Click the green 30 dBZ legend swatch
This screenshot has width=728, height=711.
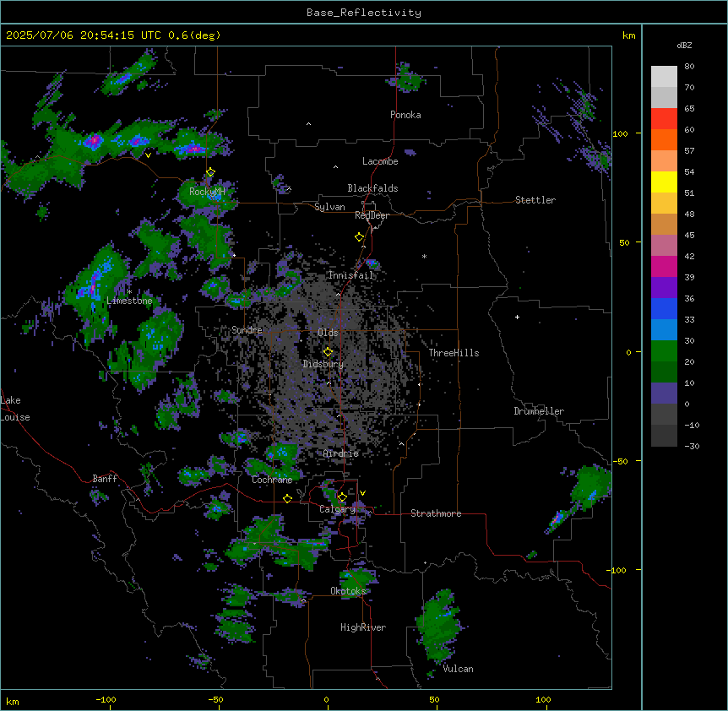click(x=664, y=351)
